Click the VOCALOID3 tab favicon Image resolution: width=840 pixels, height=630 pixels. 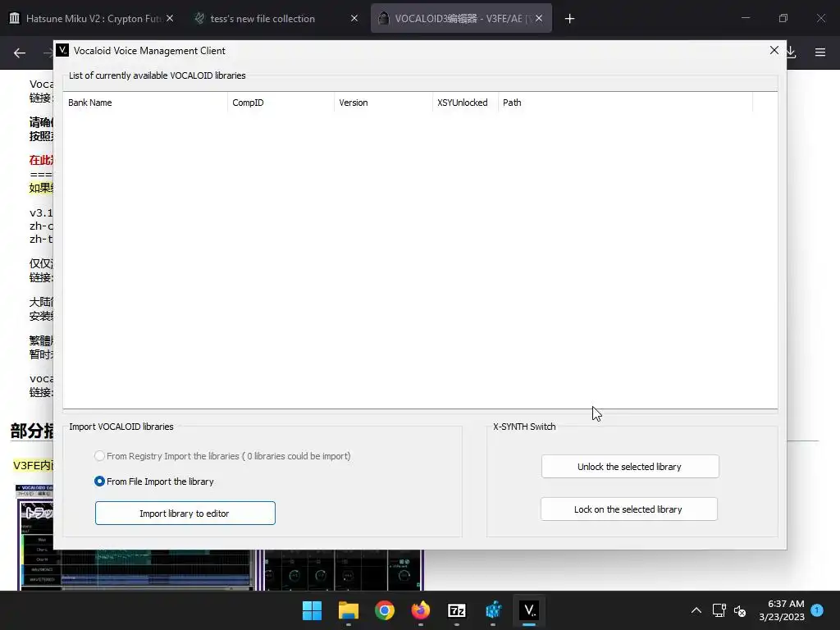pos(384,18)
